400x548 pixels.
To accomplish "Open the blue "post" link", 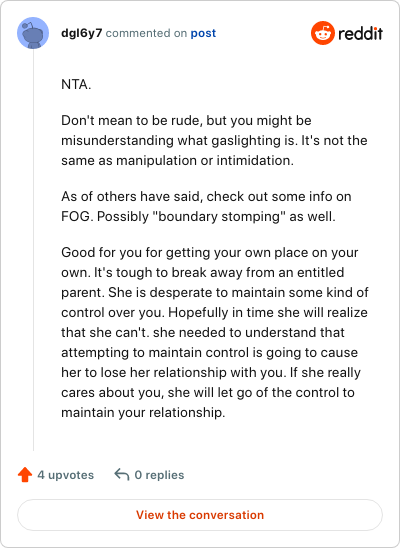I will 203,33.
